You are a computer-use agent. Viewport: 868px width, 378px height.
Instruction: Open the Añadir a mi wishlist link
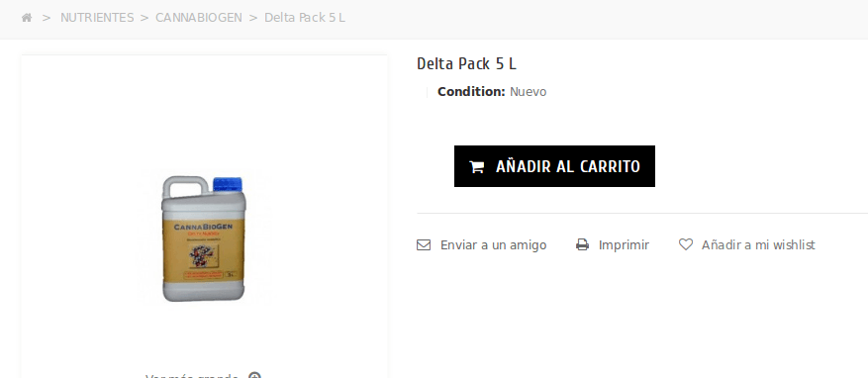tap(758, 244)
